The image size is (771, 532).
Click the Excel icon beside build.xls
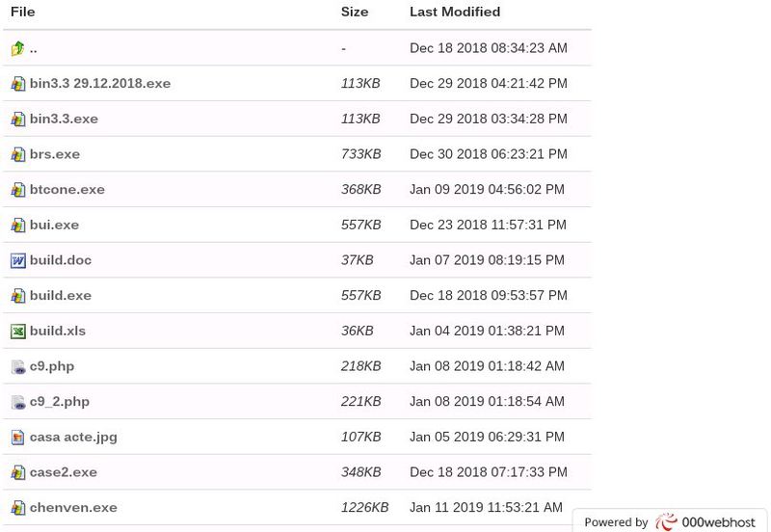click(x=17, y=332)
